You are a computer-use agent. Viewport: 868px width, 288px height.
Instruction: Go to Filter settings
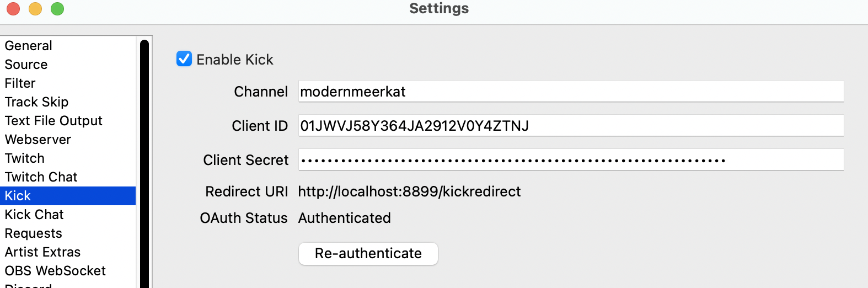tap(20, 83)
